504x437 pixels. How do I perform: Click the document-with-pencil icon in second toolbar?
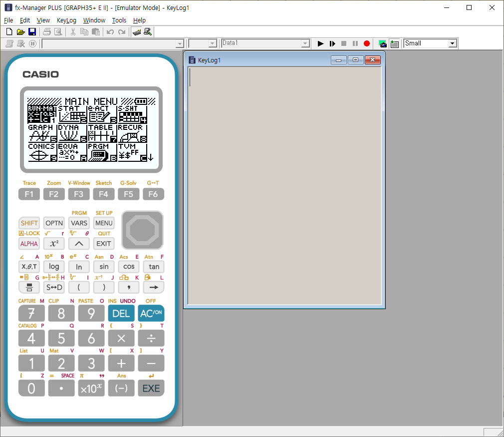coord(9,43)
